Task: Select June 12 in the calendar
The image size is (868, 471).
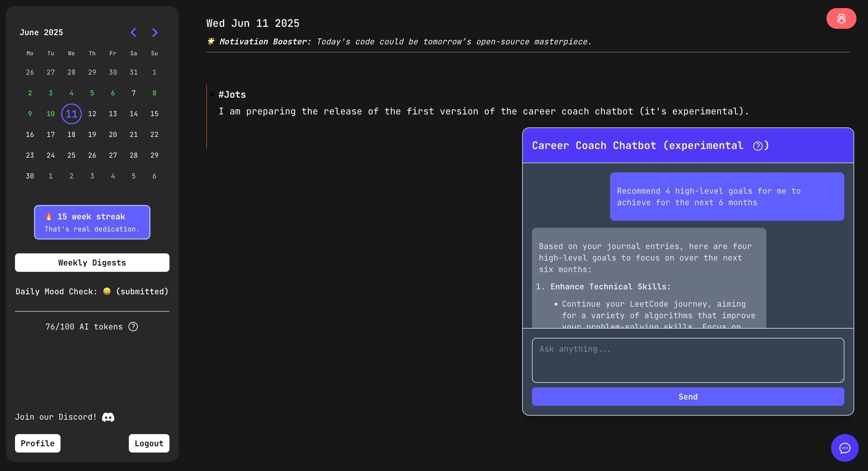Action: (x=92, y=114)
